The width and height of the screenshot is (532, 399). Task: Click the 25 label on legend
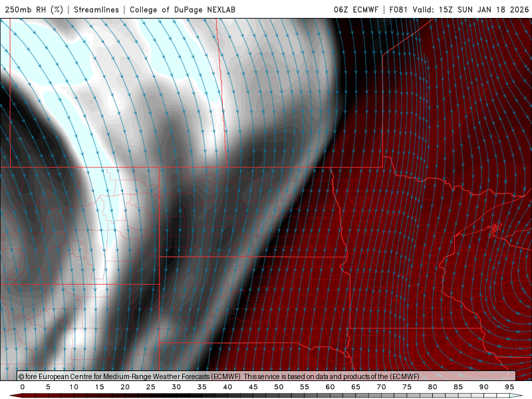151,387
